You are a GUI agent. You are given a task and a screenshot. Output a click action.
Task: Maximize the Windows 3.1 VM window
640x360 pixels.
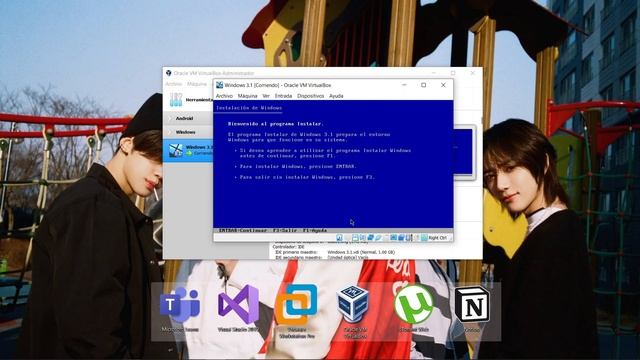coord(424,85)
